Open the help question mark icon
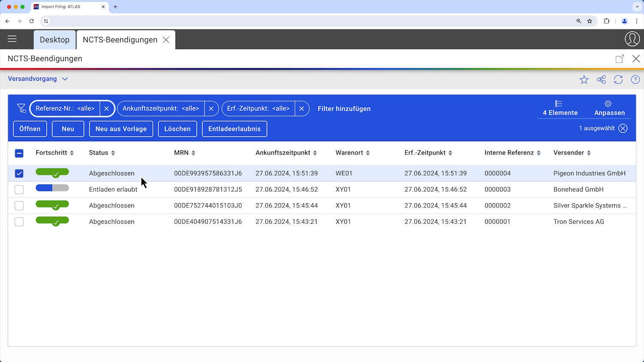The image size is (644, 362). (x=635, y=79)
